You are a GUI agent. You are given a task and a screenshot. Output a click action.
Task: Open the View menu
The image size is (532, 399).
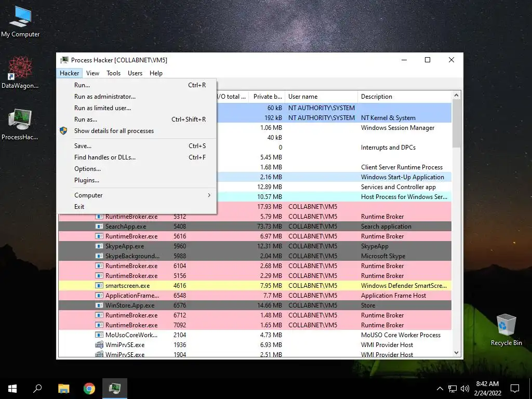click(x=92, y=73)
